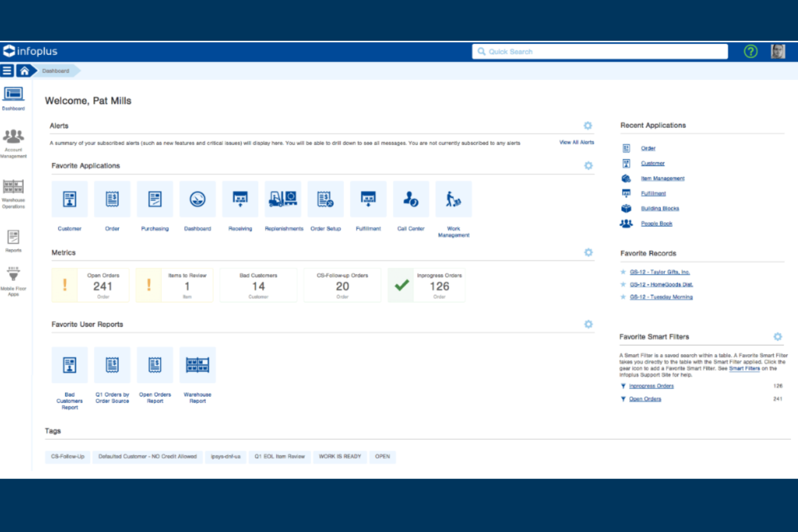
Task: Open Building Blocks in Recent Applications
Action: tap(660, 209)
